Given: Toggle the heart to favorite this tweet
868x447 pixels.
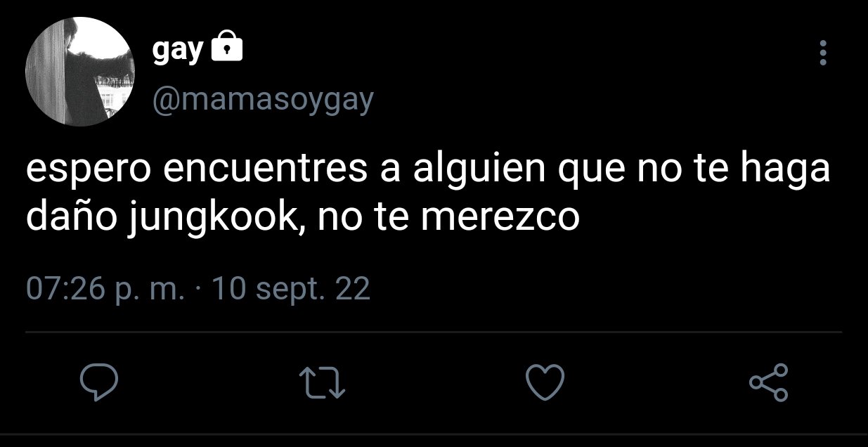Looking at the screenshot, I should pos(545,382).
